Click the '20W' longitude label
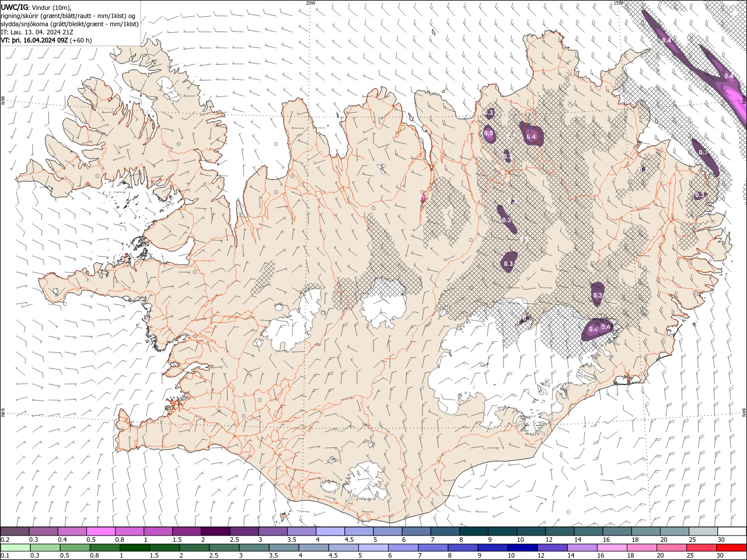 click(x=310, y=3)
